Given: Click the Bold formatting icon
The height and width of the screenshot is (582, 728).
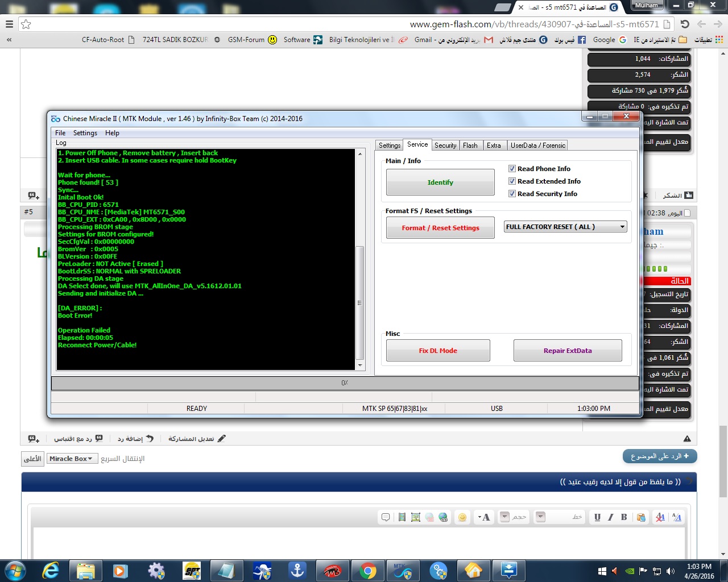Looking at the screenshot, I should pos(624,517).
